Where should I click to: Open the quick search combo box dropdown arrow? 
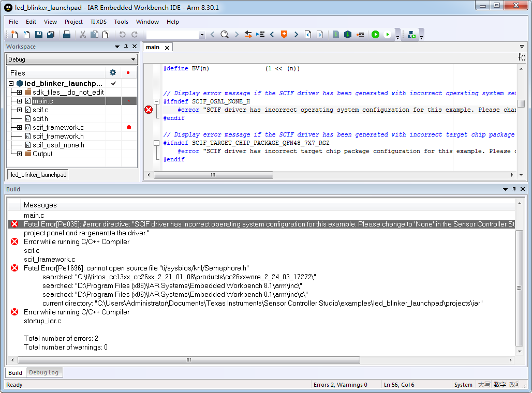[x=202, y=35]
